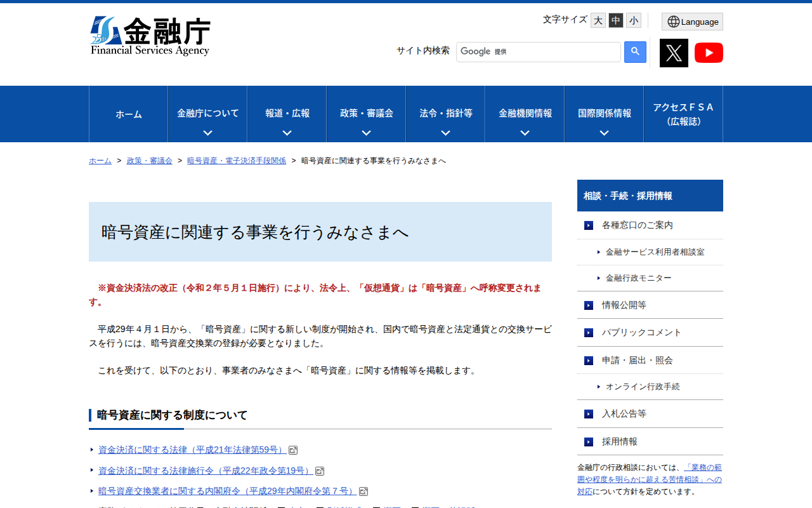Switch to the ホーム navigation tab
812x508 pixels.
point(128,114)
